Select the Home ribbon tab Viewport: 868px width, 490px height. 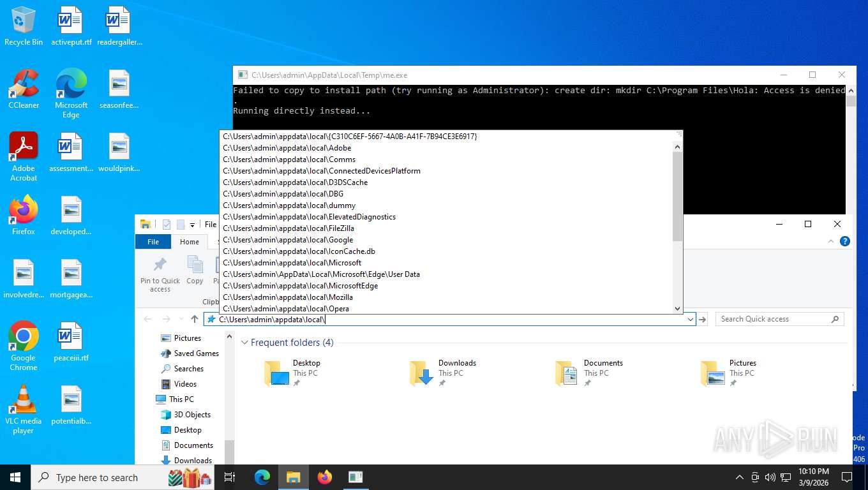click(x=190, y=242)
